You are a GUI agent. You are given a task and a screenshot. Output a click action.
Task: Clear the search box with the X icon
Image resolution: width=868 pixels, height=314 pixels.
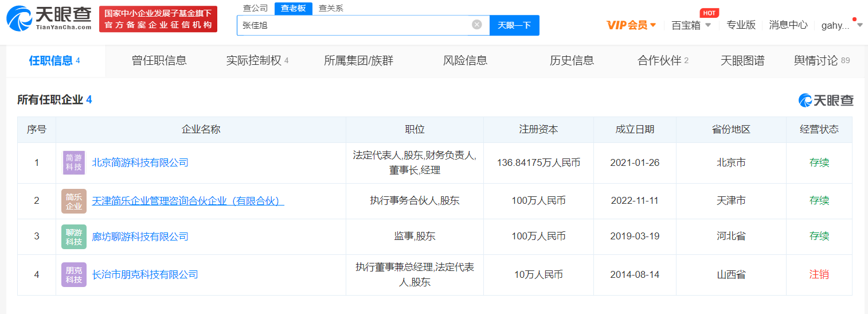[477, 25]
